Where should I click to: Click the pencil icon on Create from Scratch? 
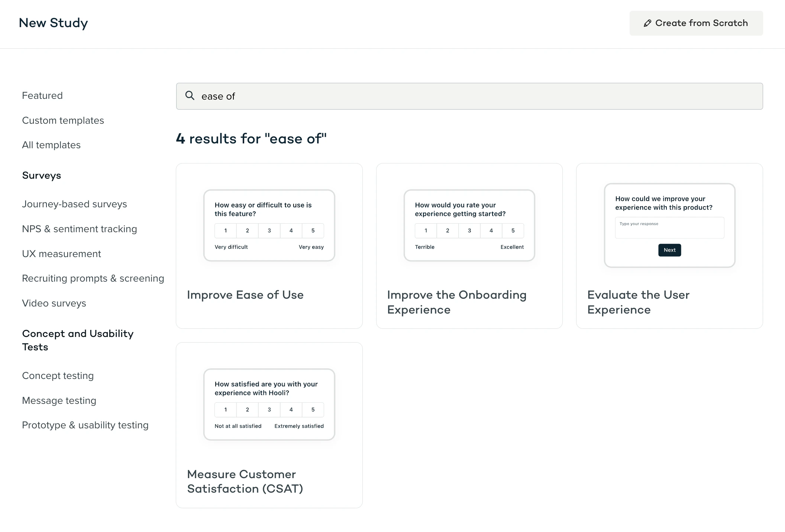pos(647,23)
